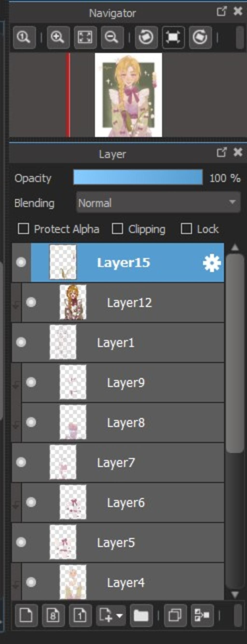The image size is (247, 644).
Task: Create a new color layer
Action: tap(26, 615)
